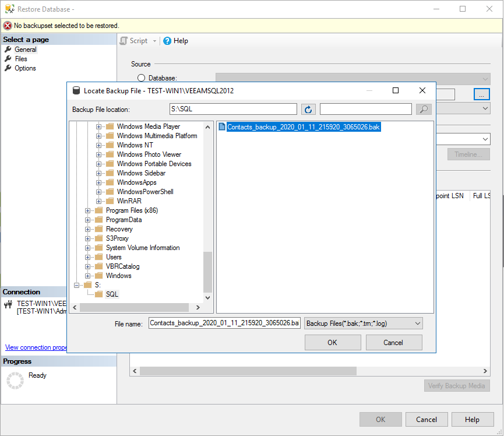Click the refresh icon beside Backup File location
504x436 pixels.
(308, 110)
